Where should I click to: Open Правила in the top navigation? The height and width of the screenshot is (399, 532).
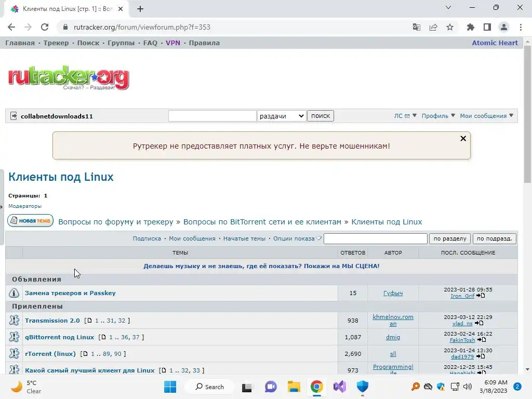(x=204, y=43)
